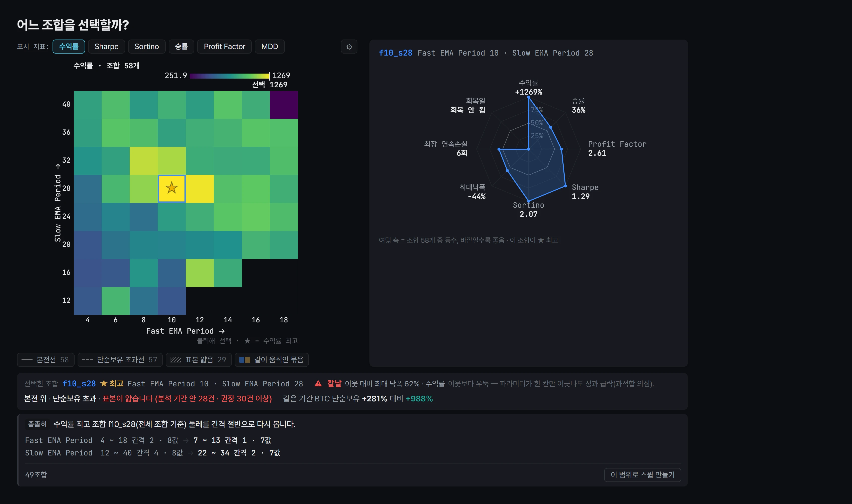Select the teal cell at Fast 14, Slow 20
This screenshot has height=504, width=852.
[x=228, y=245]
